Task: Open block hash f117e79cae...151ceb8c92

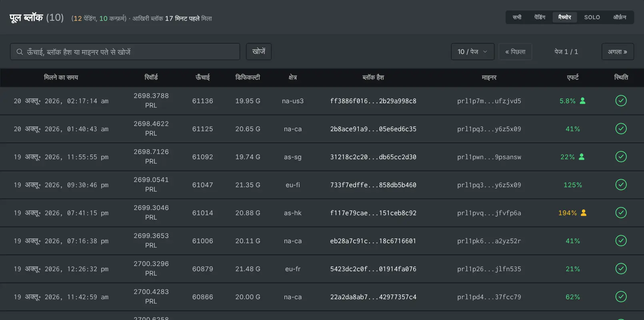Action: point(373,213)
